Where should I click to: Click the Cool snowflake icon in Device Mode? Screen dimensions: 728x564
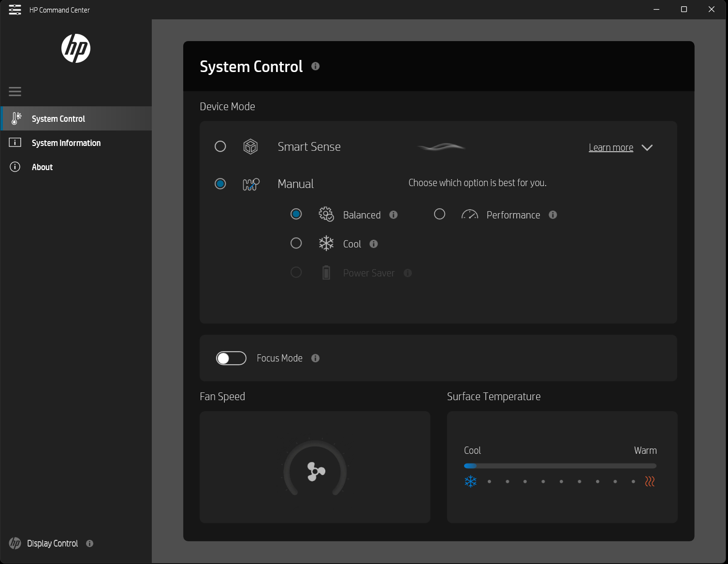(326, 243)
